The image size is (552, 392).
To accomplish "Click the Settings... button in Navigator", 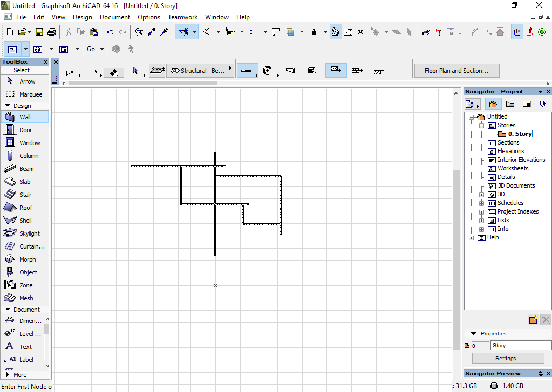I will tap(508, 359).
